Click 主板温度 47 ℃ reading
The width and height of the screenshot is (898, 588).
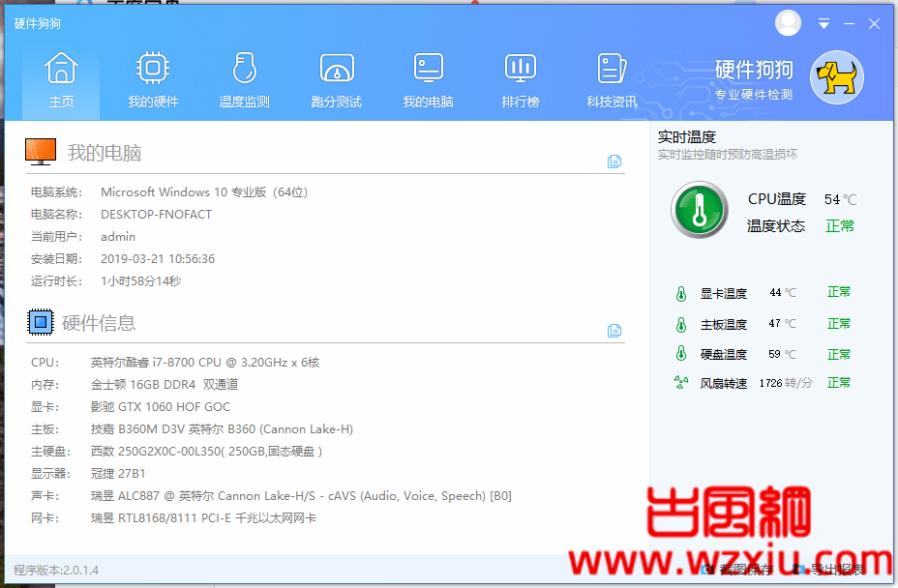coord(782,323)
